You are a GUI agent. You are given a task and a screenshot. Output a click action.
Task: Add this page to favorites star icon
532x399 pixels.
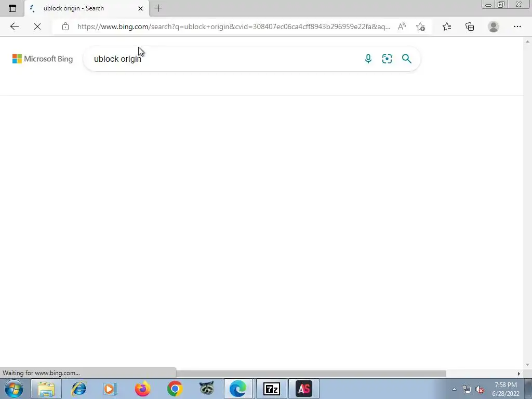[420, 26]
